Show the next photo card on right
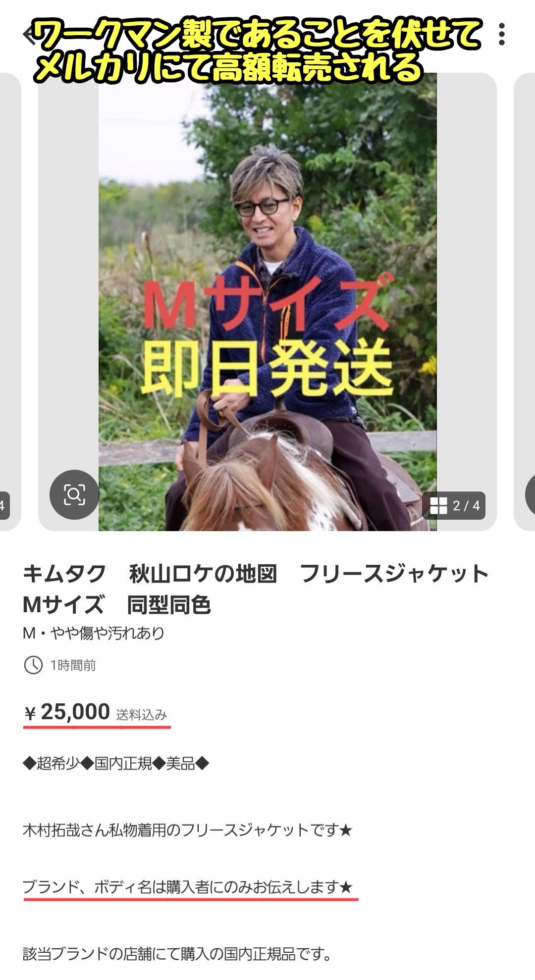Image resolution: width=535 pixels, height=980 pixels. (525, 302)
